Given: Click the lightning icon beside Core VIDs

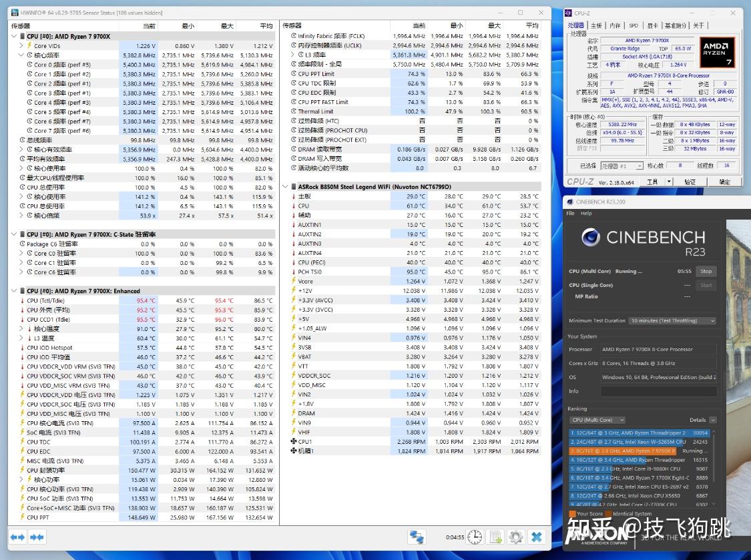Looking at the screenshot, I should pos(29,45).
